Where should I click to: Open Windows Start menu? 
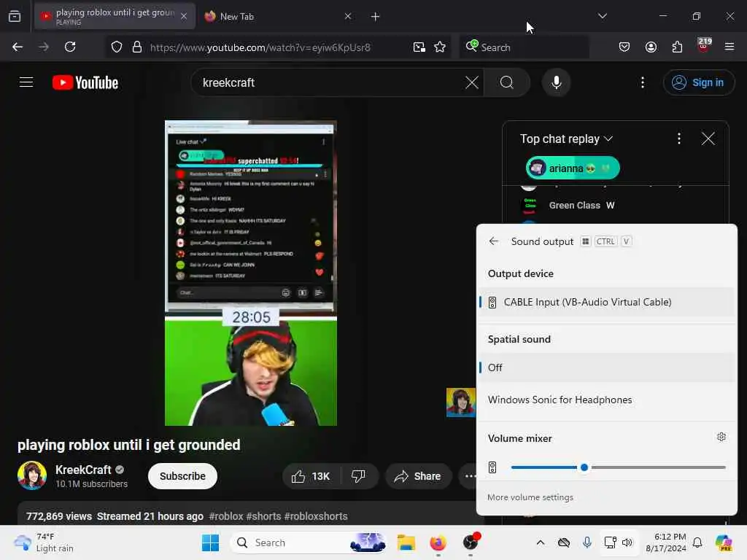(x=210, y=542)
